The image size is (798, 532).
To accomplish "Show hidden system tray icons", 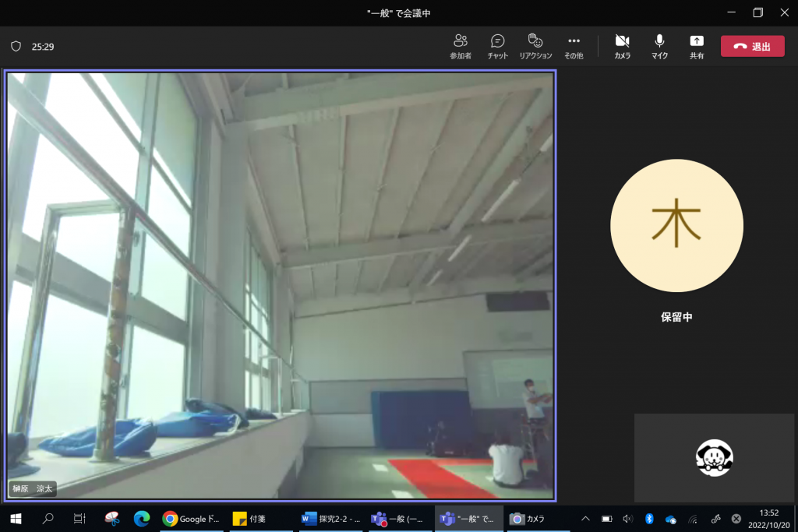I will tap(586, 519).
